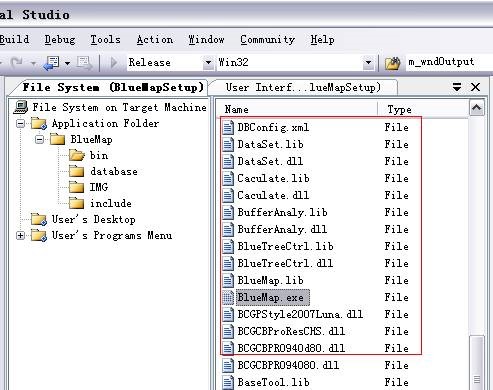493x390 pixels.
Task: Open the active files tab list dropdown
Action: coord(457,87)
